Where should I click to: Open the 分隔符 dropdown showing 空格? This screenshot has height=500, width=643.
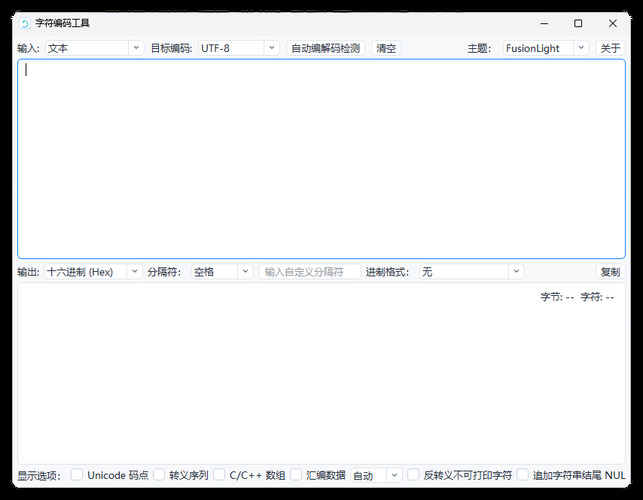pyautogui.click(x=222, y=271)
